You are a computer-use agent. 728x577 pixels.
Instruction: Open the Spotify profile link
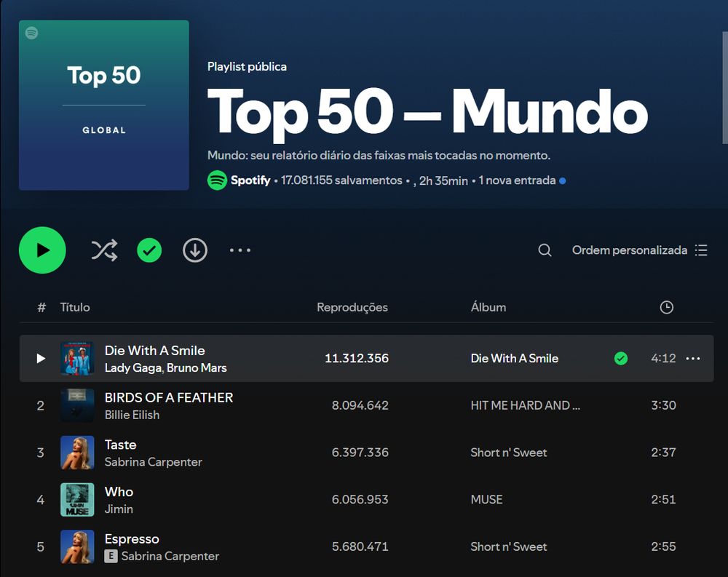[x=250, y=180]
